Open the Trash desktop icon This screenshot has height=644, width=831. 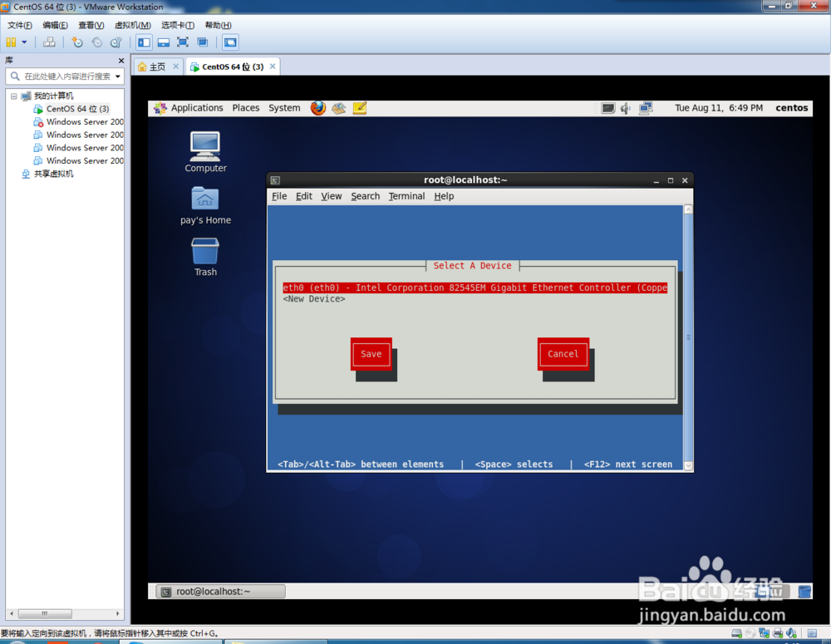click(x=205, y=257)
